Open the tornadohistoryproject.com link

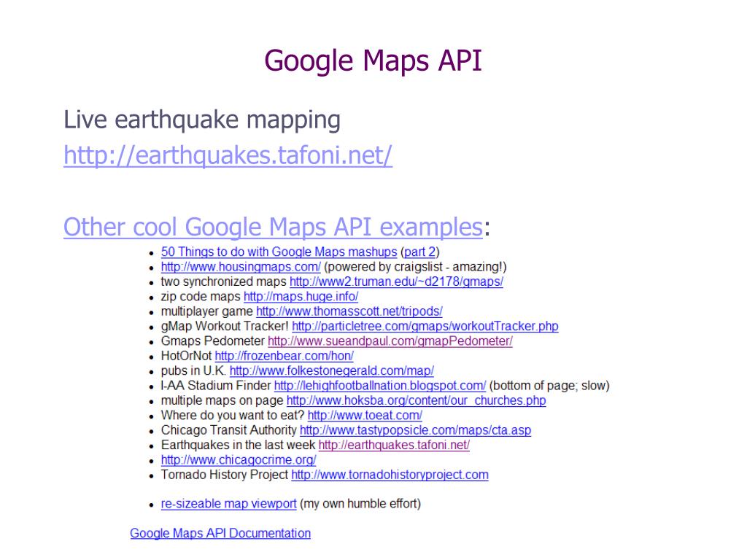coord(390,475)
